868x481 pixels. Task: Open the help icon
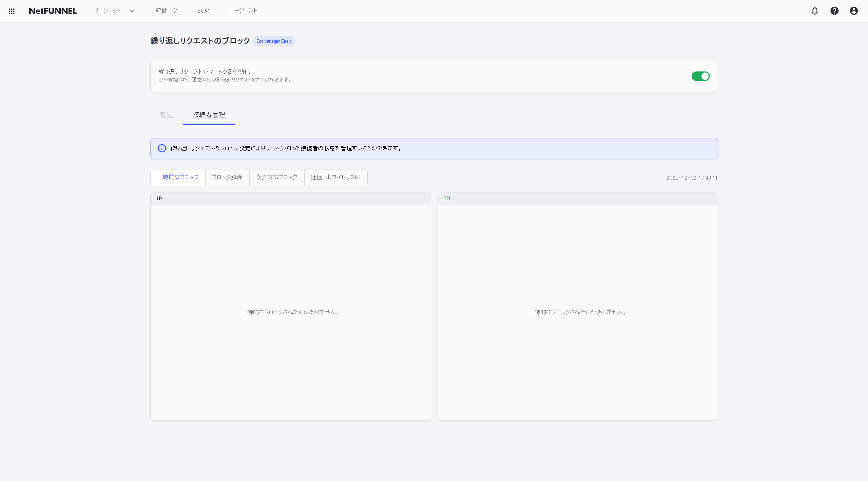tap(834, 11)
